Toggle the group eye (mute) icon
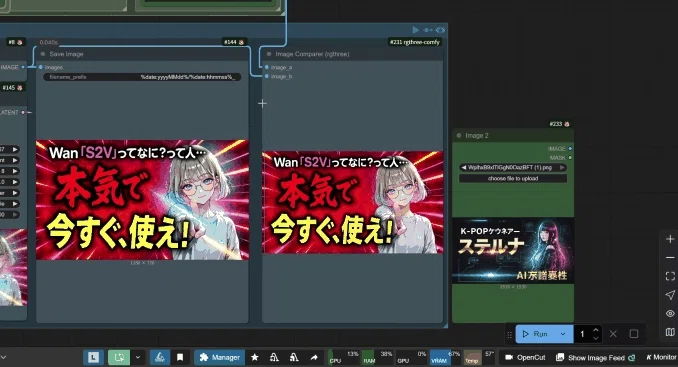Image resolution: width=678 pixels, height=367 pixels. [x=440, y=30]
